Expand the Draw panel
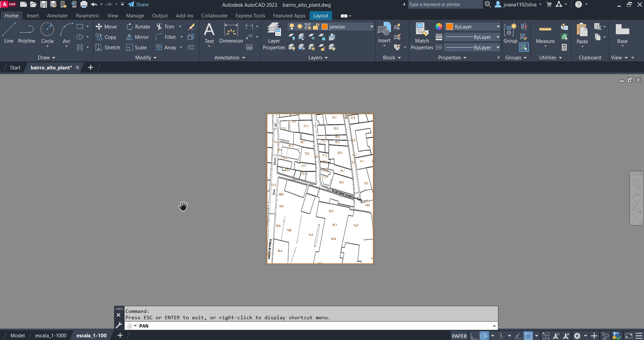The height and width of the screenshot is (340, 644). (x=46, y=58)
